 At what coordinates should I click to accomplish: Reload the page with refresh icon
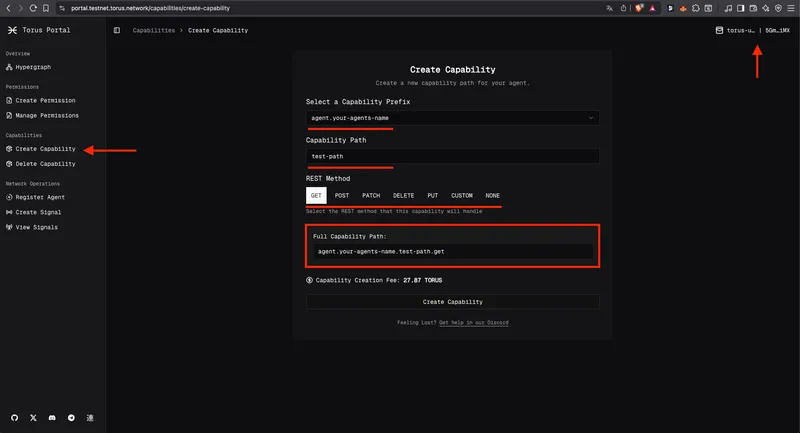34,7
